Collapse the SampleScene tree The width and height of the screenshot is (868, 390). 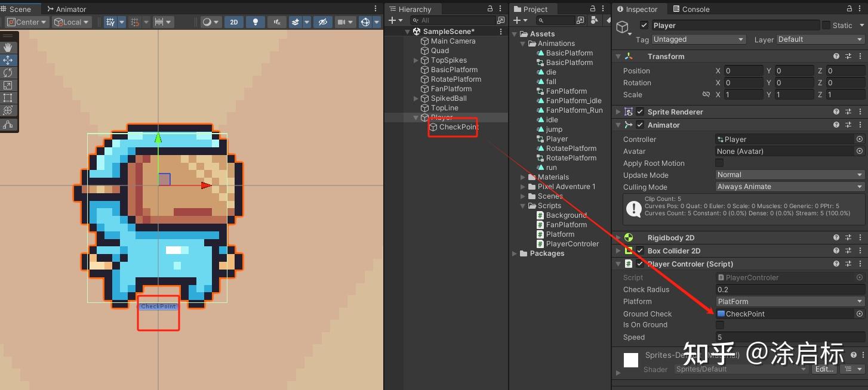click(x=408, y=32)
